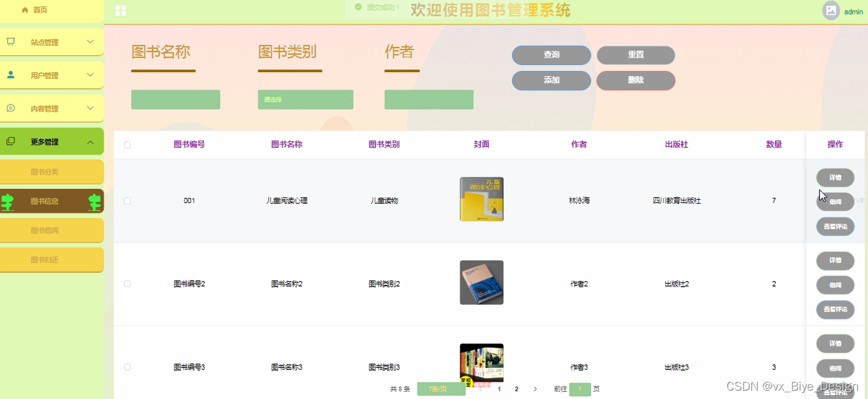This screenshot has height=399, width=868.
Task: Click the green figure icon right of 图书信息
Action: tap(95, 202)
